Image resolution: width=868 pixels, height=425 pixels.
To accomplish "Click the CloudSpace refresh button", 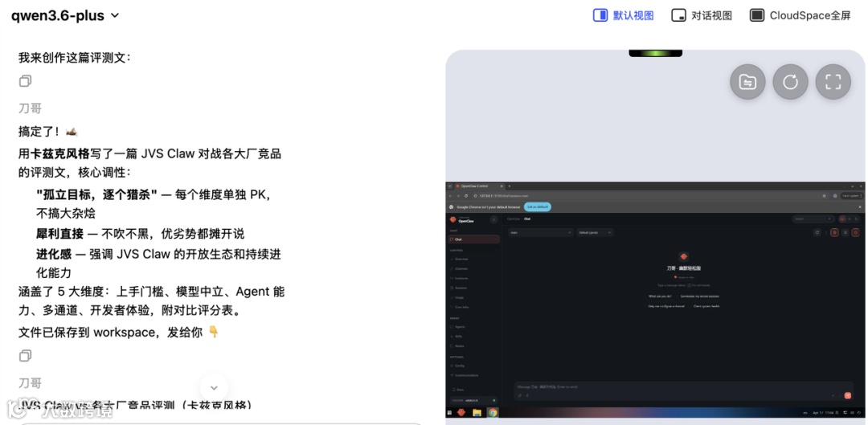I will [x=791, y=82].
